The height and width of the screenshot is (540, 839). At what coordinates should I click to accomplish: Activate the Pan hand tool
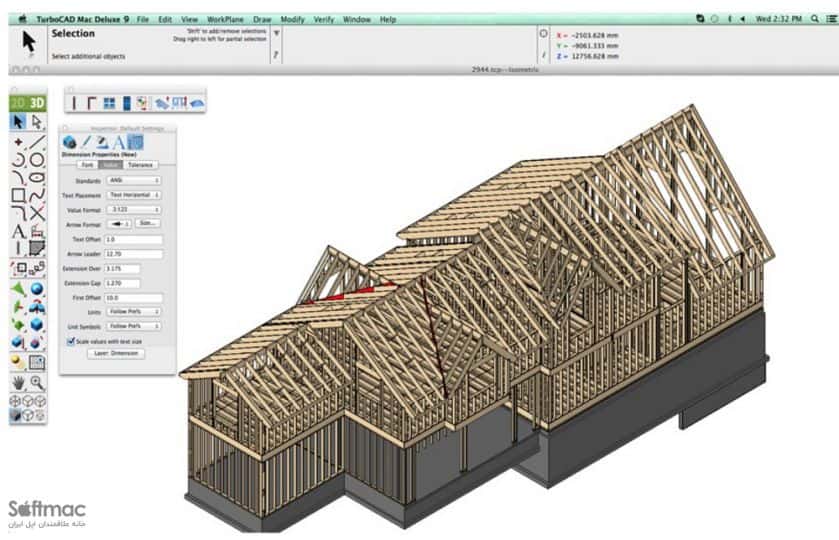coord(18,382)
